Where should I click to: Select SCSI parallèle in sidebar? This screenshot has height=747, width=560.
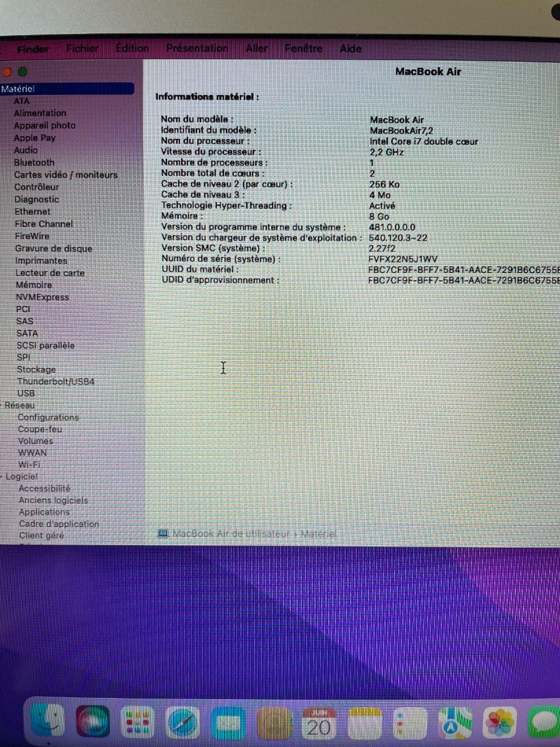coord(45,345)
